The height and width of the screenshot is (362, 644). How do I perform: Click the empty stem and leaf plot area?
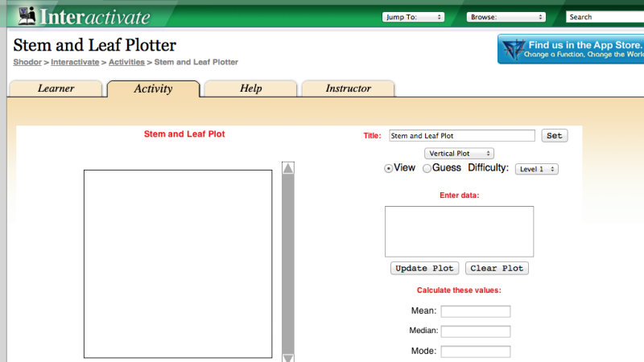[178, 264]
